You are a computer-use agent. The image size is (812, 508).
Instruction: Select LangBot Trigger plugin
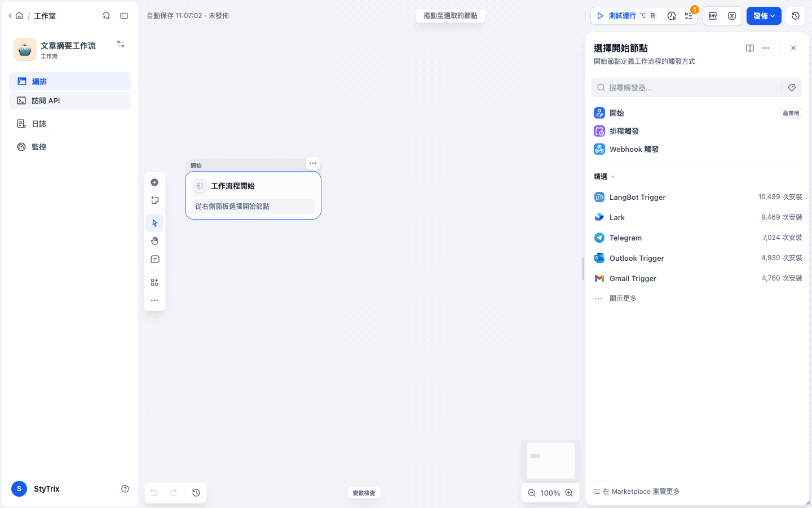[698, 197]
